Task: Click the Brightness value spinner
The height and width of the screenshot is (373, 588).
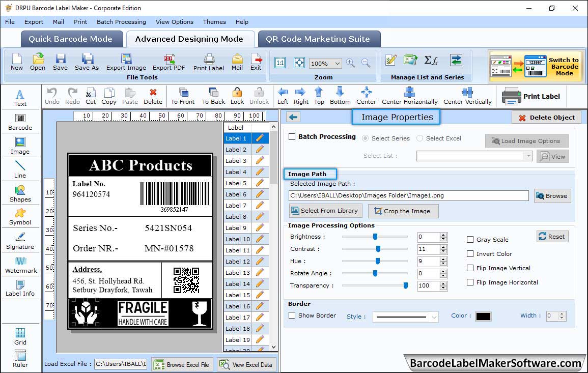Action: coord(443,237)
